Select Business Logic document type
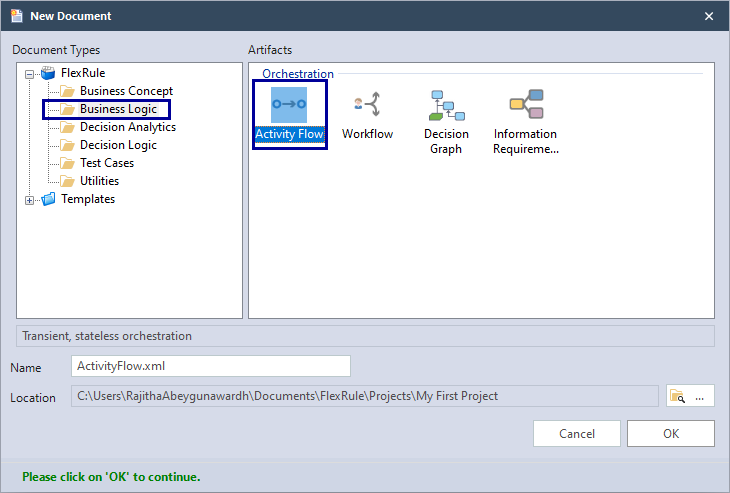Viewport: 730px width, 493px height. coord(118,109)
